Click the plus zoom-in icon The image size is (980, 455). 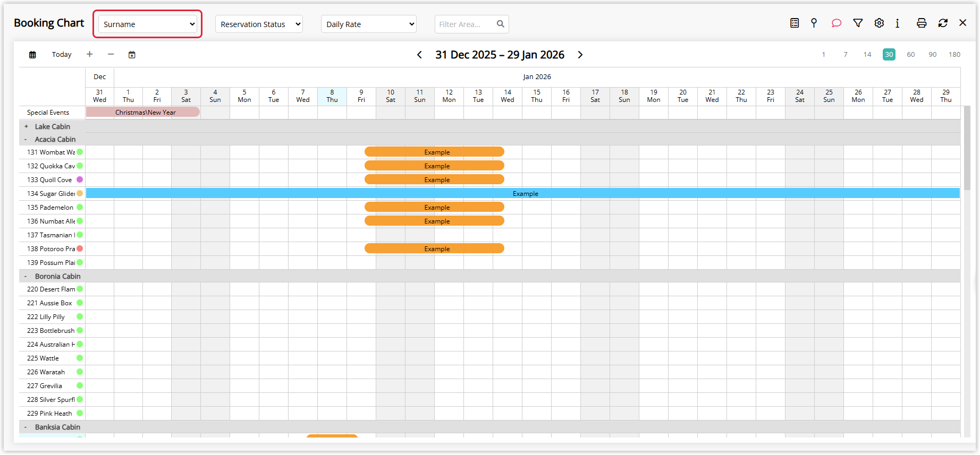point(89,54)
